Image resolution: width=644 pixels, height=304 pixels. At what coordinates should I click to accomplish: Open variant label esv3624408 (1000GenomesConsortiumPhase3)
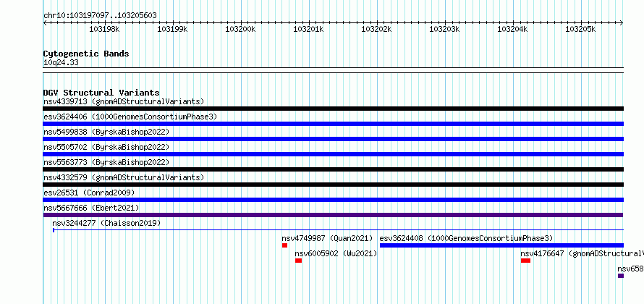click(466, 238)
